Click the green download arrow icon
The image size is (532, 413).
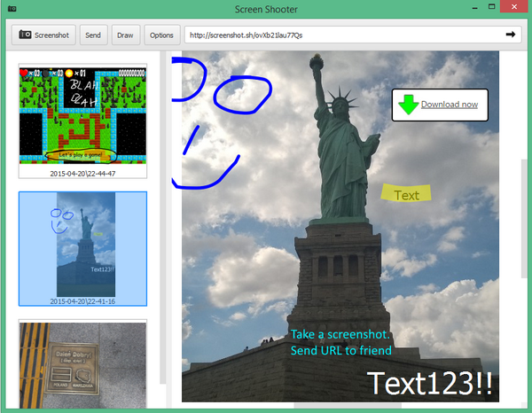408,105
